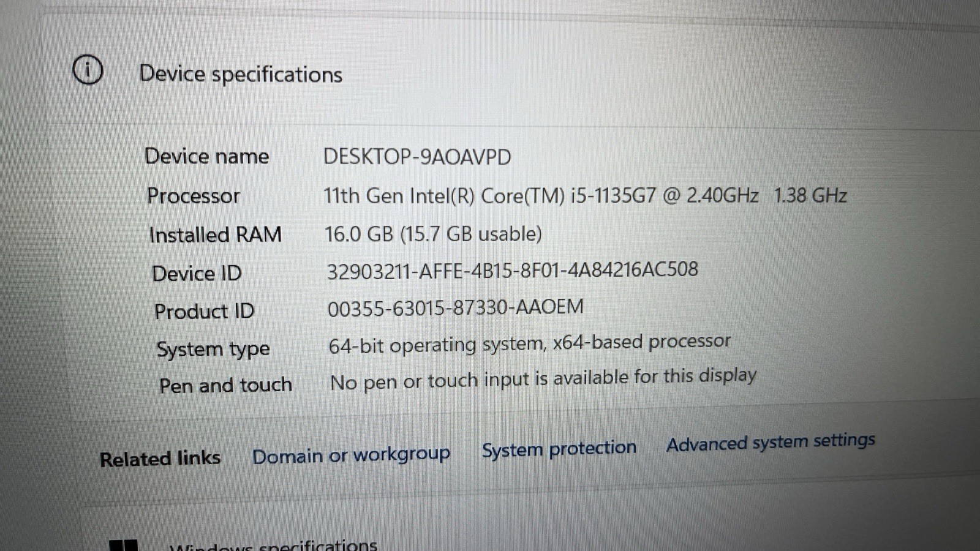Click the Installed RAM label
The width and height of the screenshot is (980, 551).
click(x=216, y=234)
